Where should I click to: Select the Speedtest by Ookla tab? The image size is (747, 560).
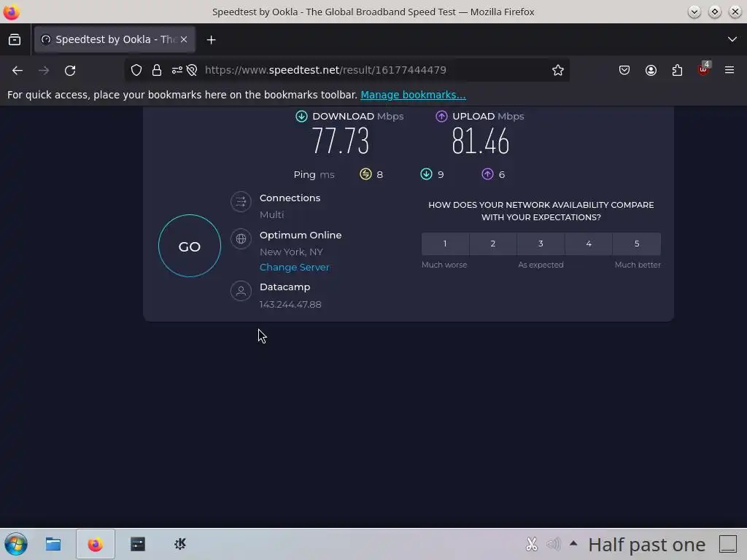click(115, 39)
